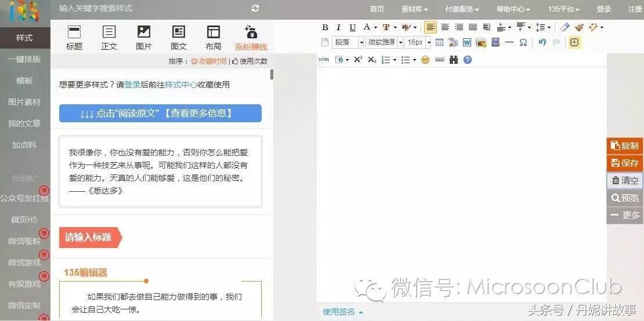Open the Omega special characters icon

point(523,42)
